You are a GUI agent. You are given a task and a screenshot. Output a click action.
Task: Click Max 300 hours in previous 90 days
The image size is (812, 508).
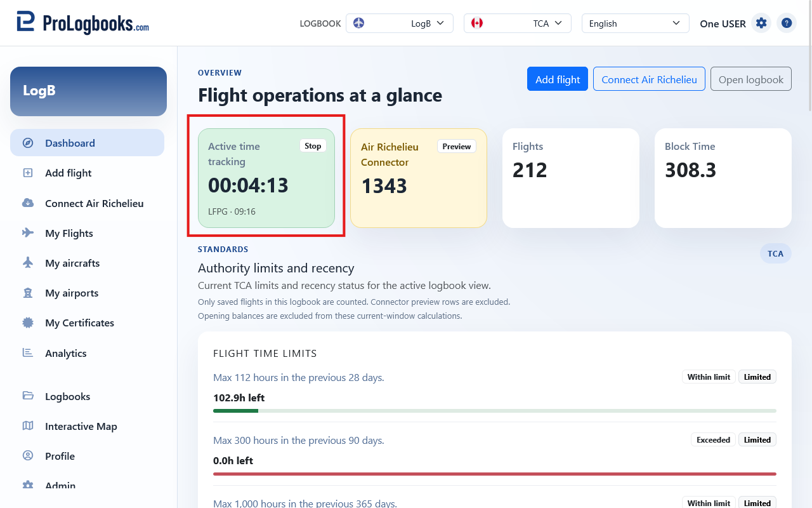pos(298,440)
